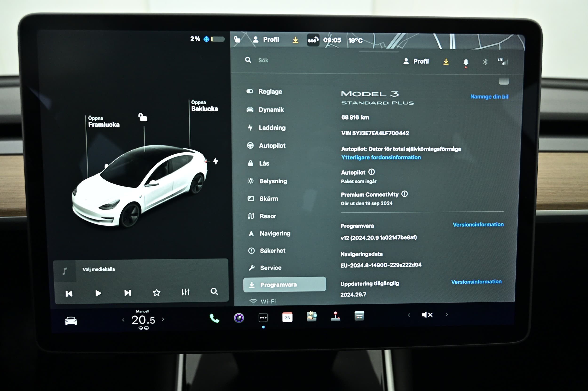Tap download arrow in top status bar

coord(295,40)
